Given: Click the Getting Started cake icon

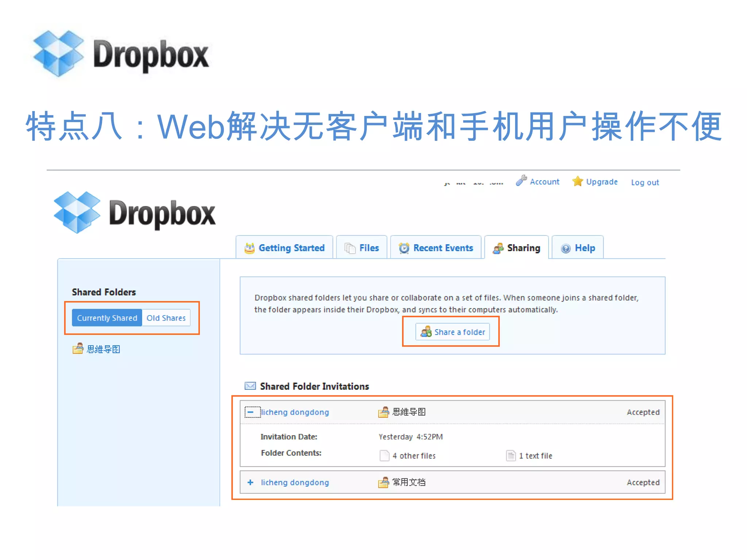Looking at the screenshot, I should [249, 248].
